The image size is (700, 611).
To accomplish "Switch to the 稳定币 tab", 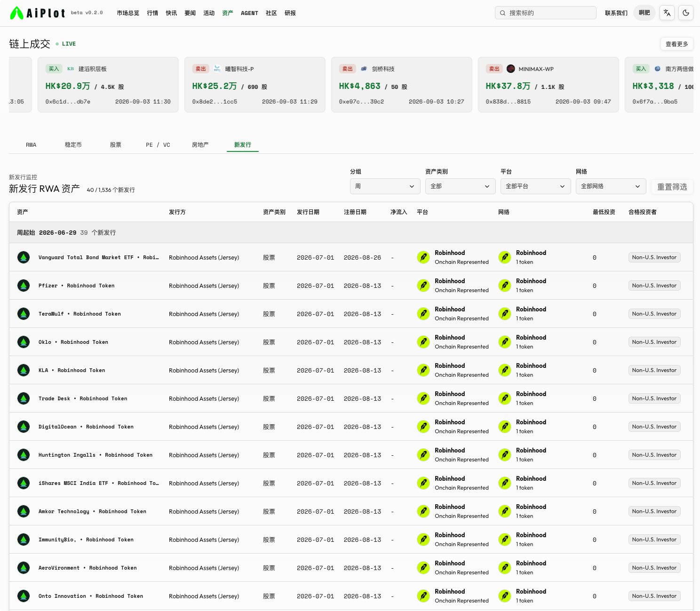I will click(73, 145).
